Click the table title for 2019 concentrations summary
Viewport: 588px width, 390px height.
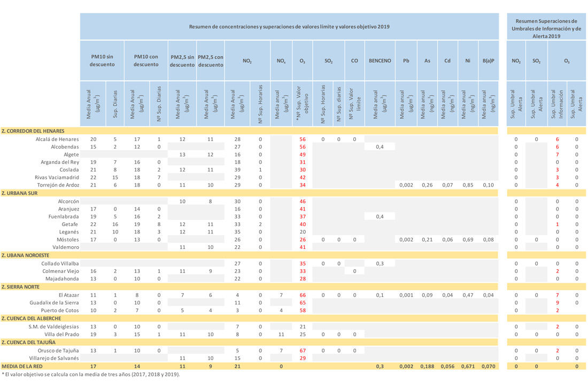pos(289,27)
